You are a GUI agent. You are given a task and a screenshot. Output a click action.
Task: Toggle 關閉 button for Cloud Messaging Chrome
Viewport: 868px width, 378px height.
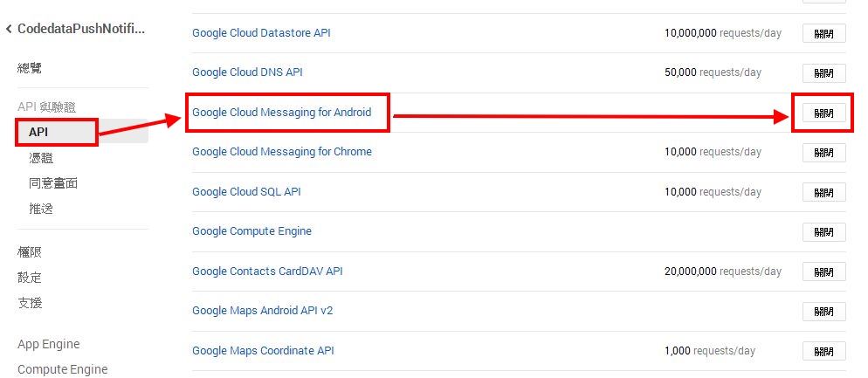(824, 153)
